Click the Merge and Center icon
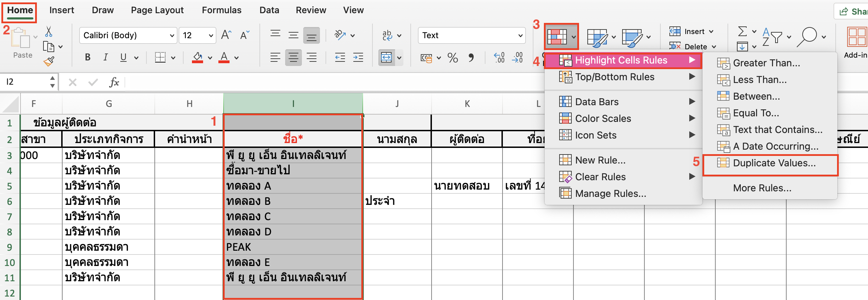The height and width of the screenshot is (300, 868). tap(386, 57)
